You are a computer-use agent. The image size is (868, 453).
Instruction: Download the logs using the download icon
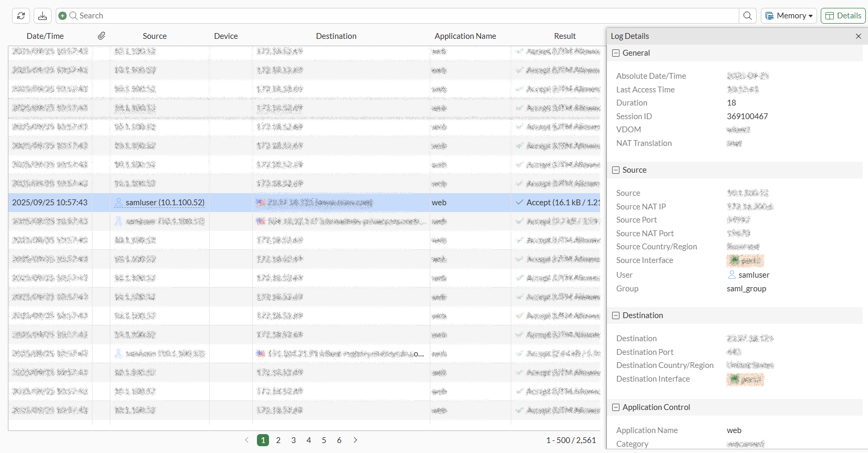pyautogui.click(x=43, y=16)
